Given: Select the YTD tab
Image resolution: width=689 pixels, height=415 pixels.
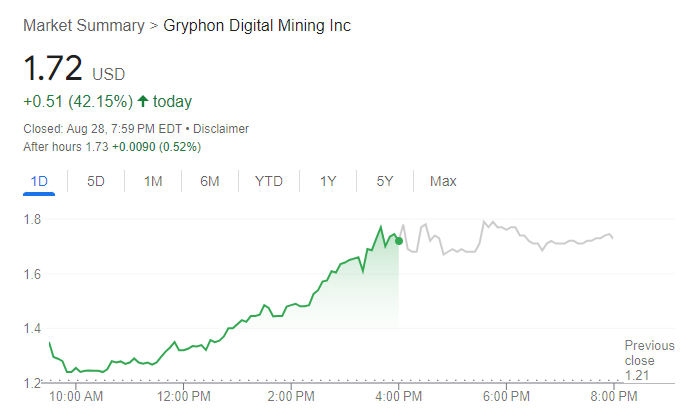Looking at the screenshot, I should pyautogui.click(x=269, y=181).
